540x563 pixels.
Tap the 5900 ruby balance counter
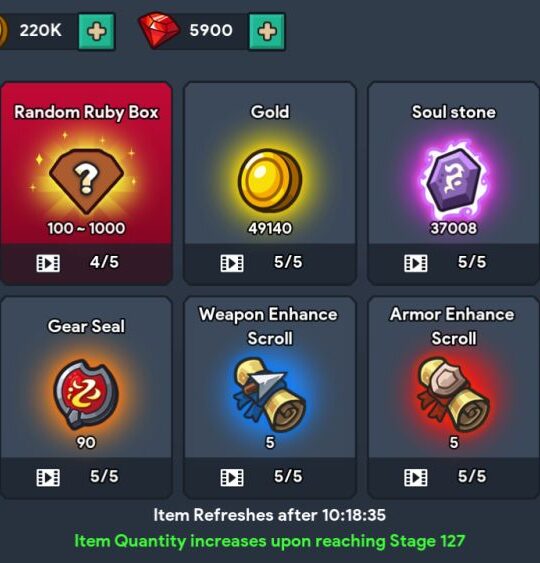[211, 31]
